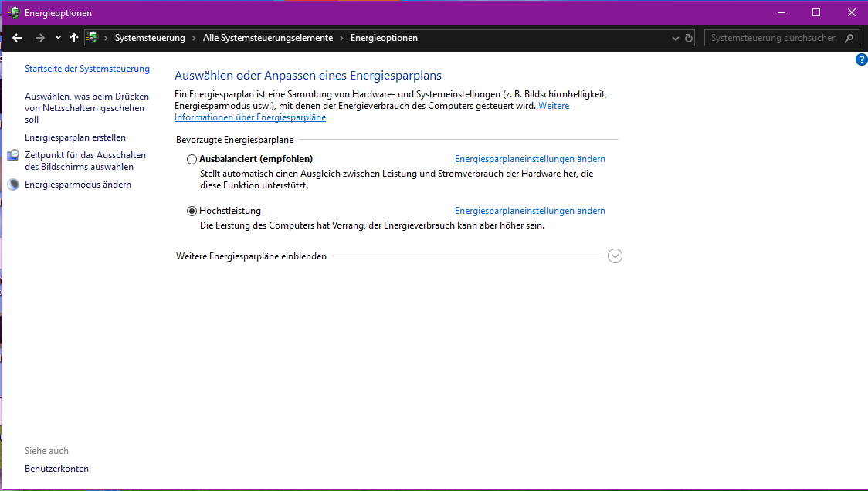Maximize the Energieoptionen window
Image resolution: width=868 pixels, height=491 pixels.
[x=816, y=12]
